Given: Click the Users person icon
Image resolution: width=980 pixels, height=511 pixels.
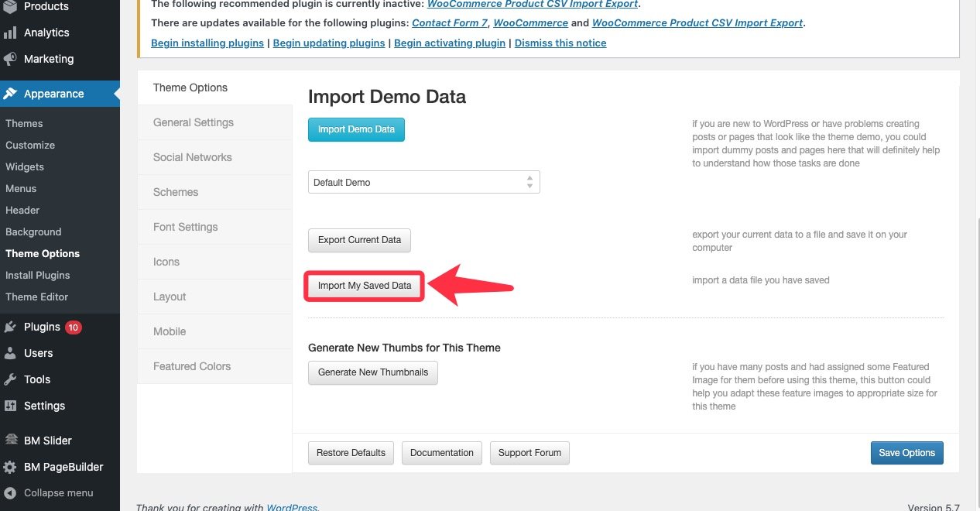Looking at the screenshot, I should point(10,353).
